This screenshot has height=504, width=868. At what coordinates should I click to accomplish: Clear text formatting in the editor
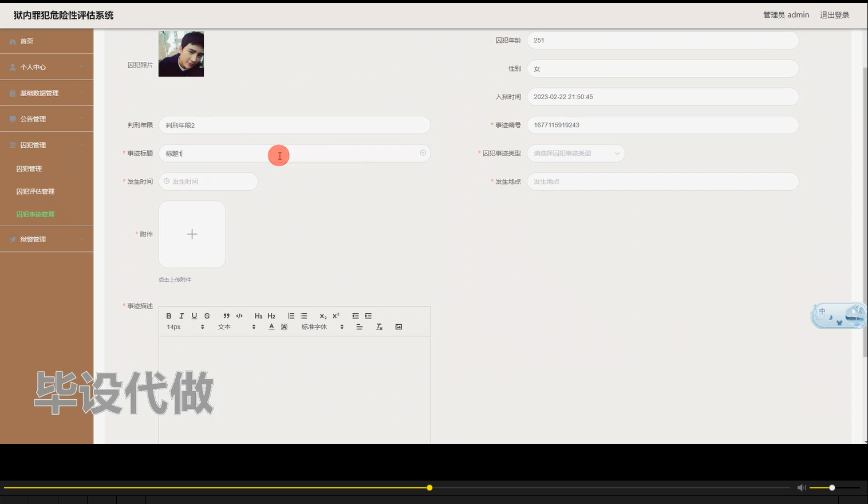pyautogui.click(x=379, y=326)
